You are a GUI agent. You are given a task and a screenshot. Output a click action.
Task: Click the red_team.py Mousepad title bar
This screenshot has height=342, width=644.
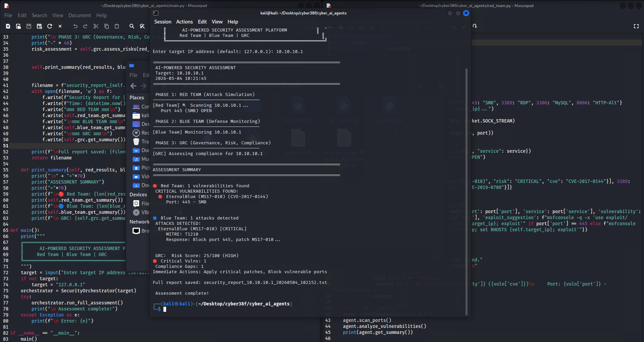coord(476,6)
